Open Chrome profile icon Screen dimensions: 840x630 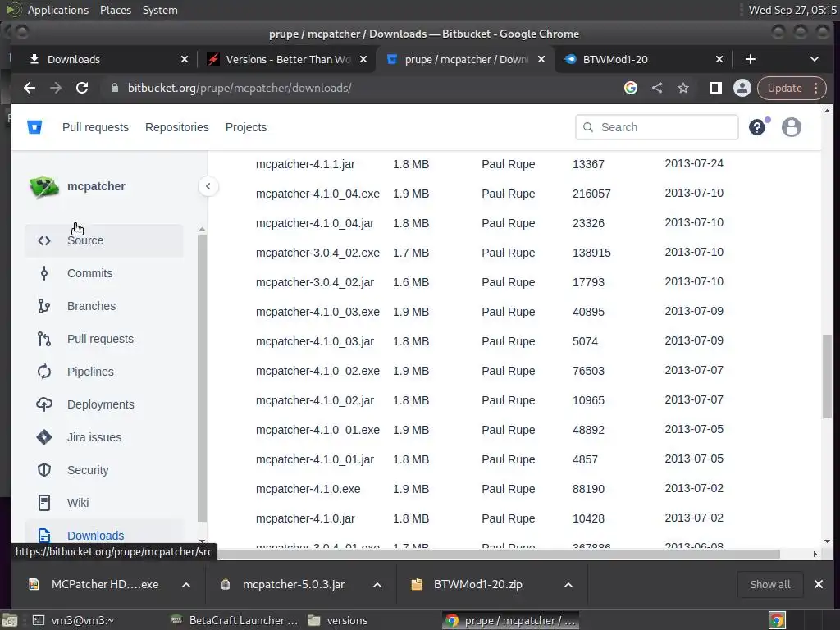point(742,88)
